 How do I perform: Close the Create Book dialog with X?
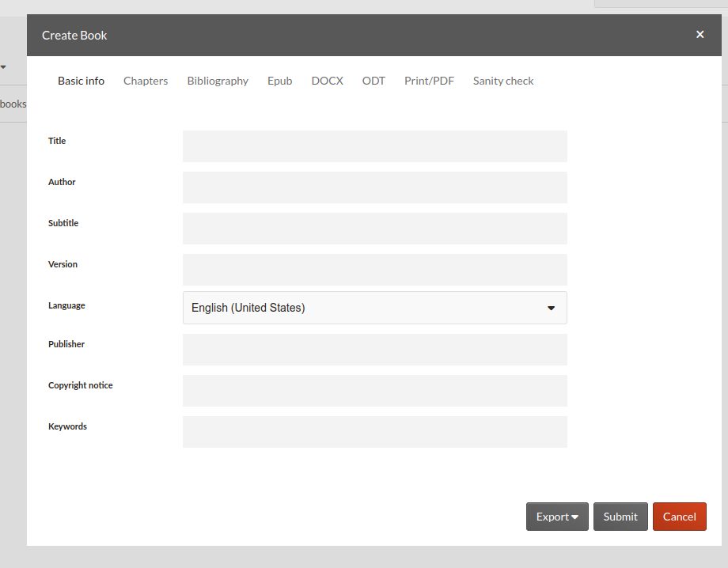(700, 35)
